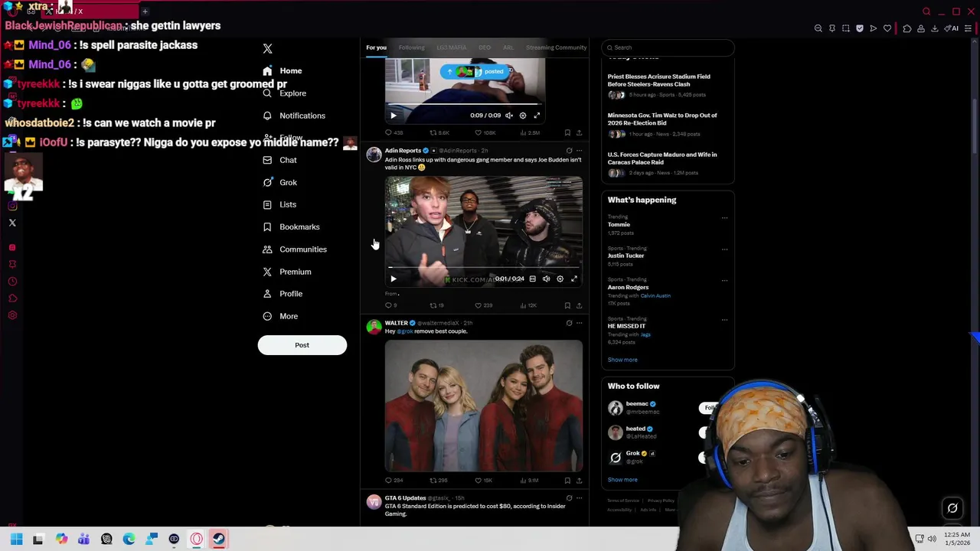Switch to the Streaming Community tab

(x=556, y=47)
